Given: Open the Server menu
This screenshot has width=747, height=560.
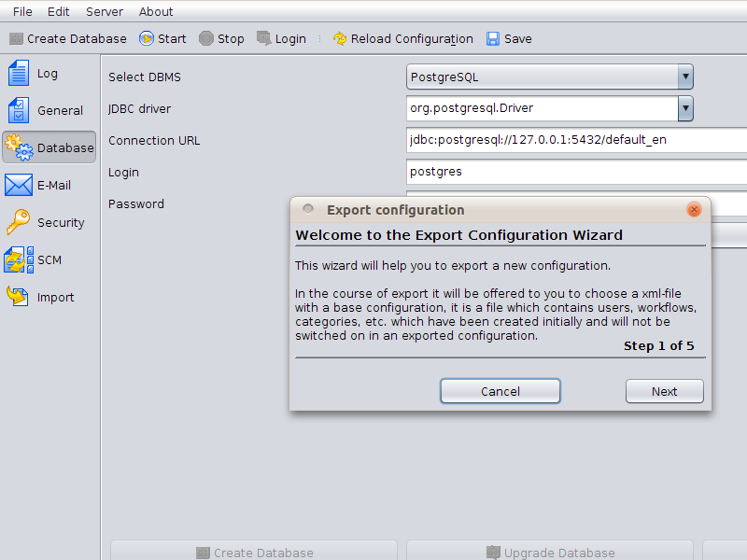Looking at the screenshot, I should tap(105, 11).
